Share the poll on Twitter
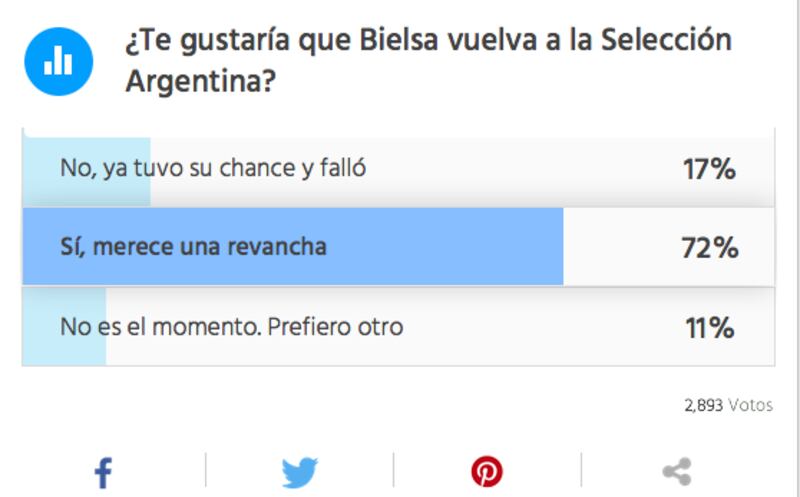Screen dimensions: 800x497 (x=299, y=473)
